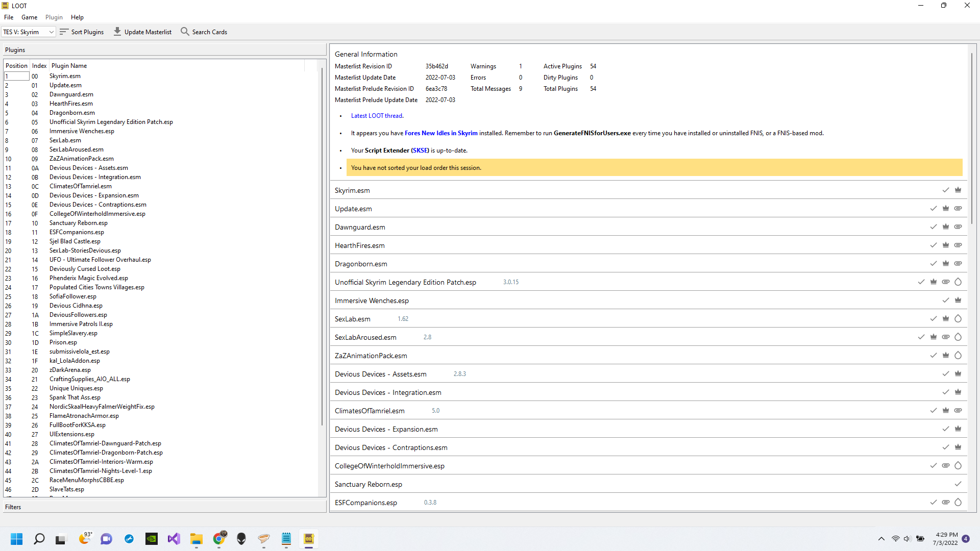Viewport: 980px width, 551px height.
Task: Click the archive link icon on HearthFires.esm card
Action: 958,245
